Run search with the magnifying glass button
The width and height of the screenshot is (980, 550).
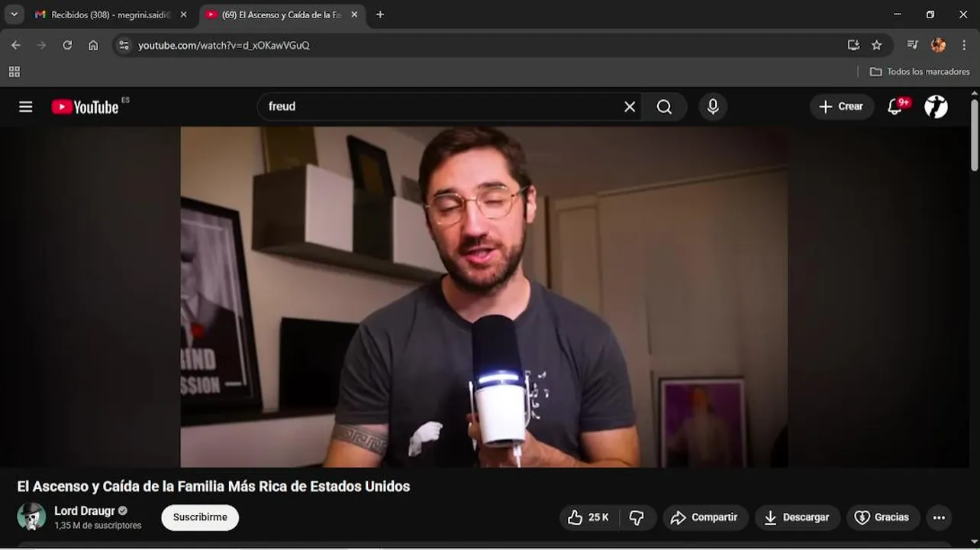(x=664, y=107)
